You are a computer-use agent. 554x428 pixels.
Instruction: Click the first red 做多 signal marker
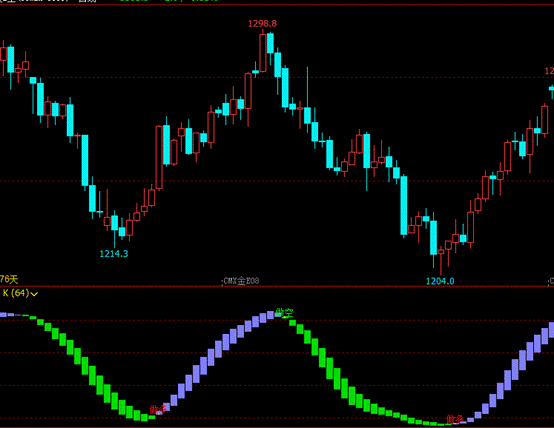(x=158, y=410)
